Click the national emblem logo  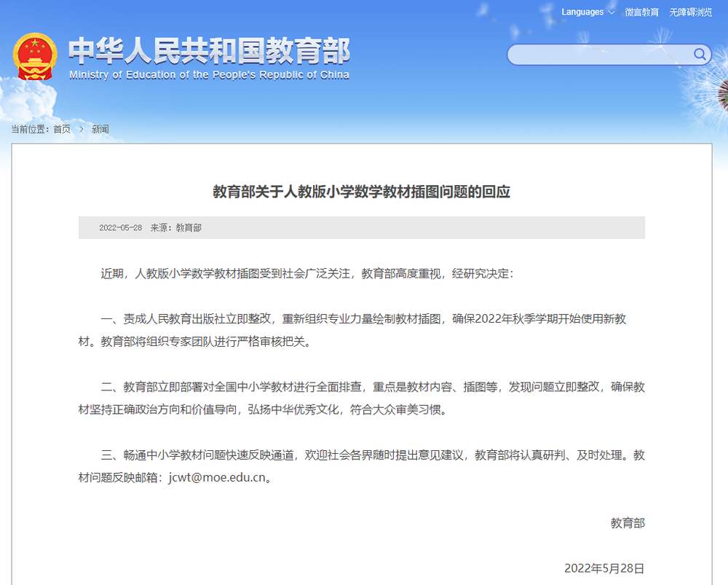point(34,56)
